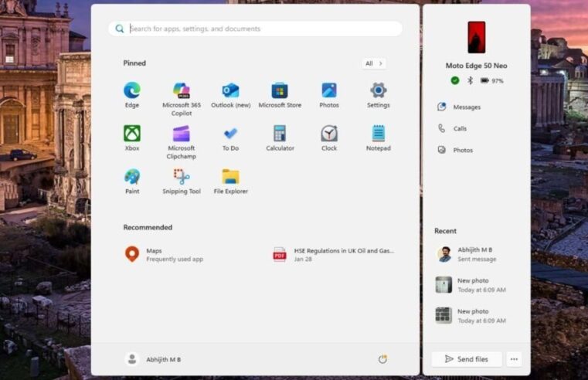Open Settings gear app
Viewport: 588px width, 380px height.
coord(379,95)
